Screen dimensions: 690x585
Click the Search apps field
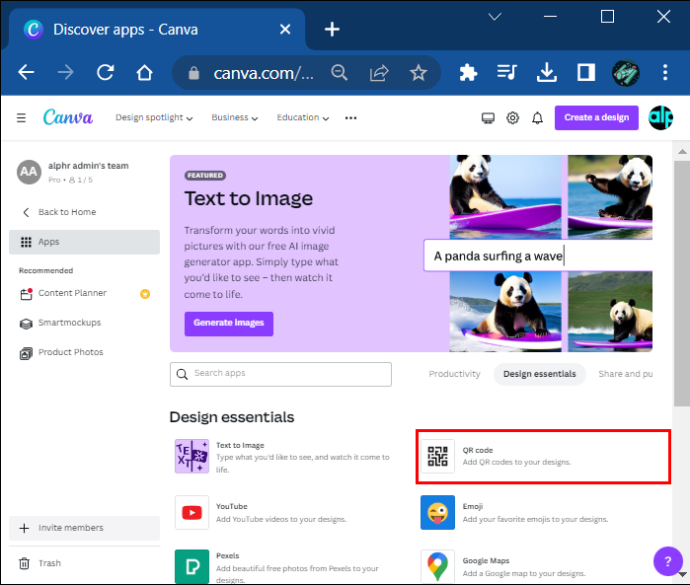click(x=281, y=374)
